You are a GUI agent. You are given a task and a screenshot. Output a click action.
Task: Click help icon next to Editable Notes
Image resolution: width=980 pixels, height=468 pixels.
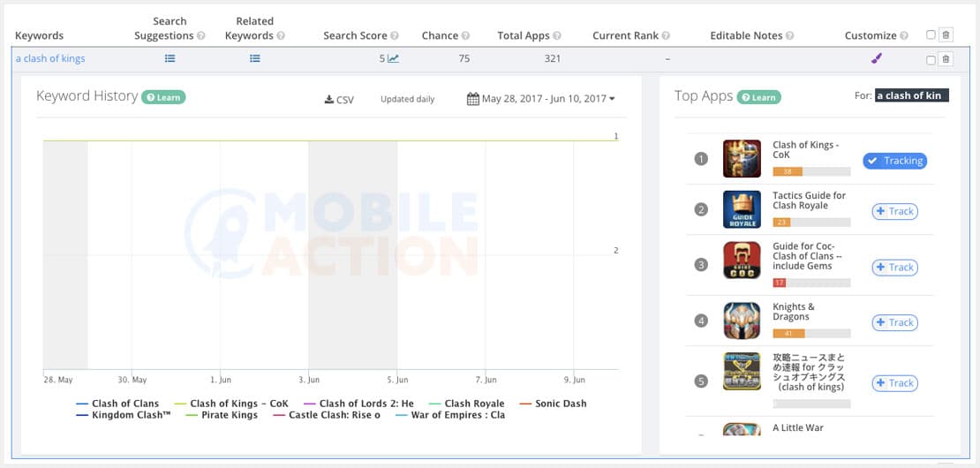(790, 36)
